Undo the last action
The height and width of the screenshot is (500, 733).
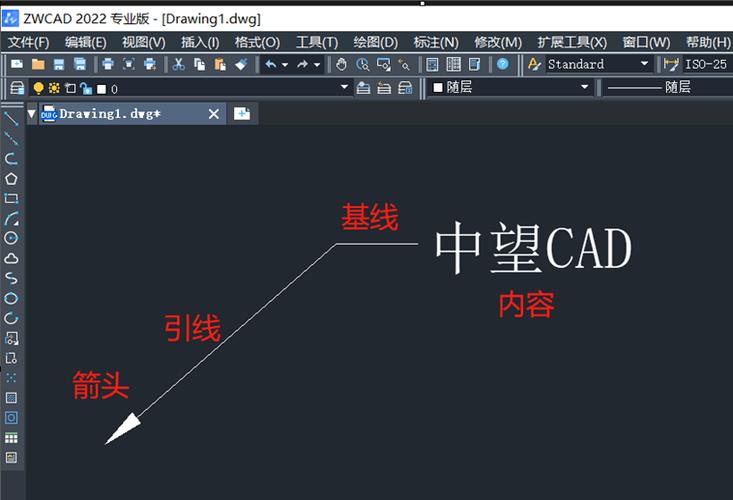[271, 64]
